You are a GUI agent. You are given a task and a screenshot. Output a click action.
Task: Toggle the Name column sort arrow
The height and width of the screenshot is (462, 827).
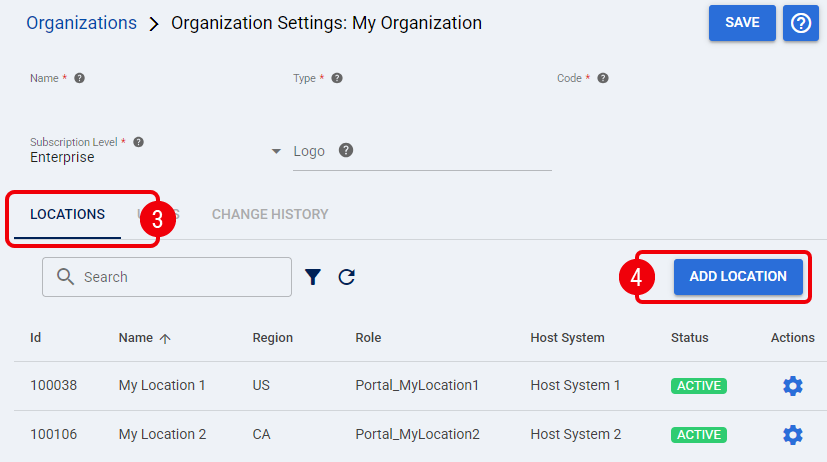pos(165,339)
